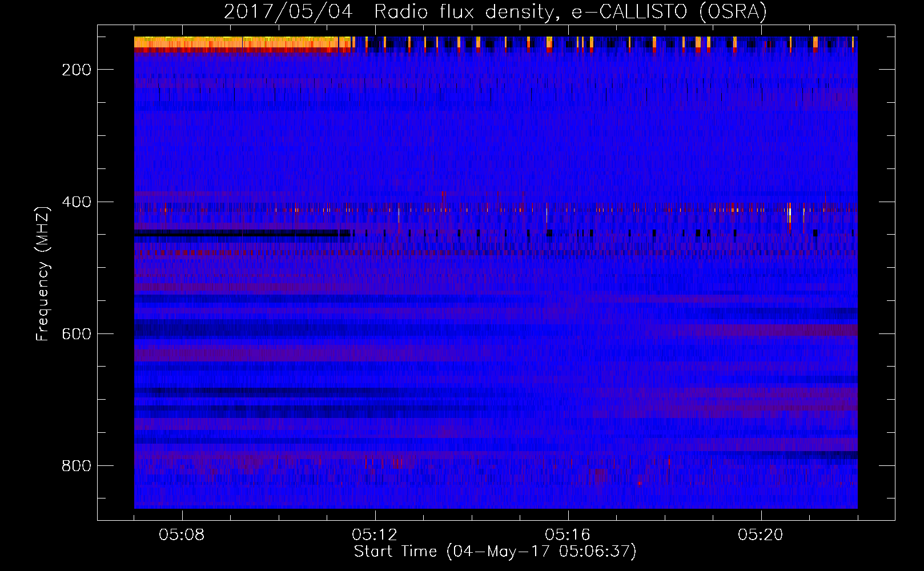Click the 05:20 time tick label
Screen dimensions: 924x571
[x=761, y=535]
